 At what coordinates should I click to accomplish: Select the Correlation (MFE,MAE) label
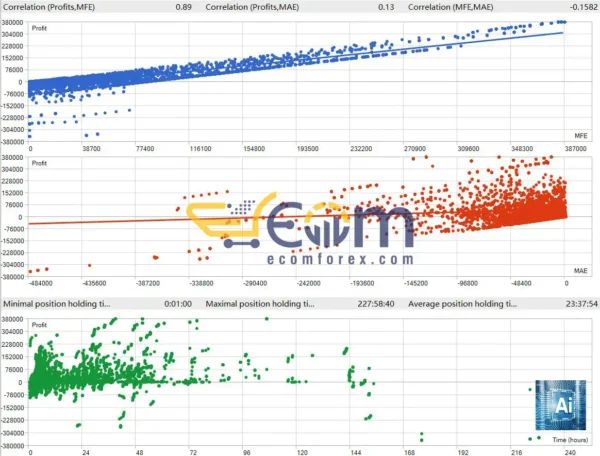click(x=450, y=7)
